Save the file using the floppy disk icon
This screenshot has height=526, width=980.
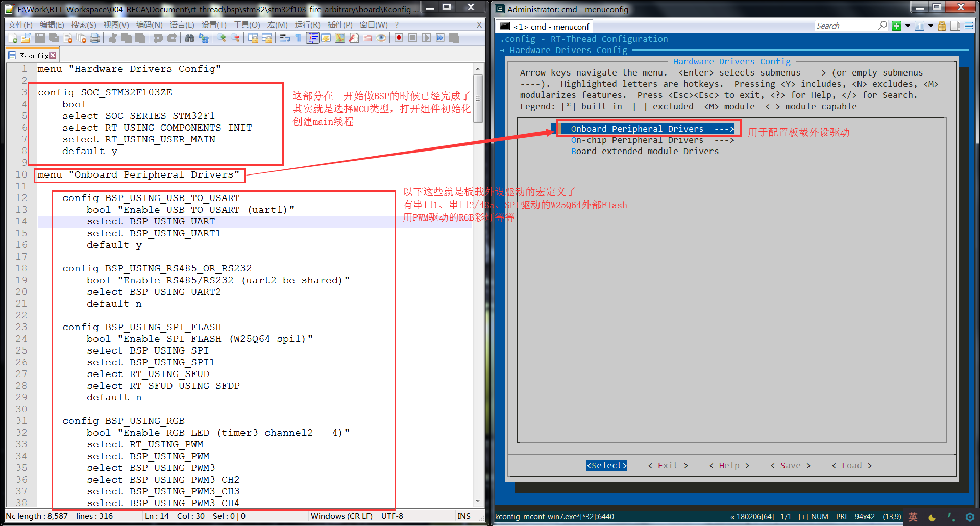click(x=40, y=38)
